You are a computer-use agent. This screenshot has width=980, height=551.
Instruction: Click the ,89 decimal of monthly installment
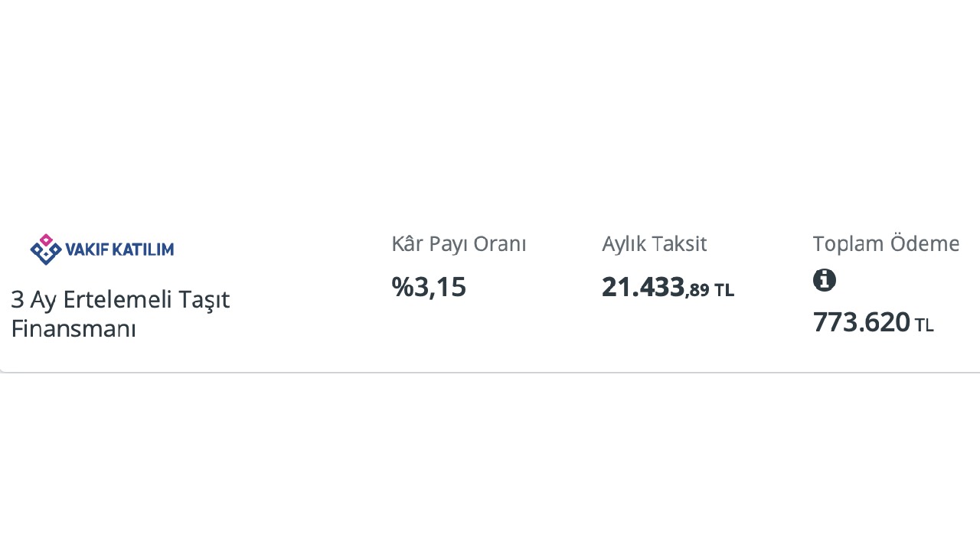[697, 290]
